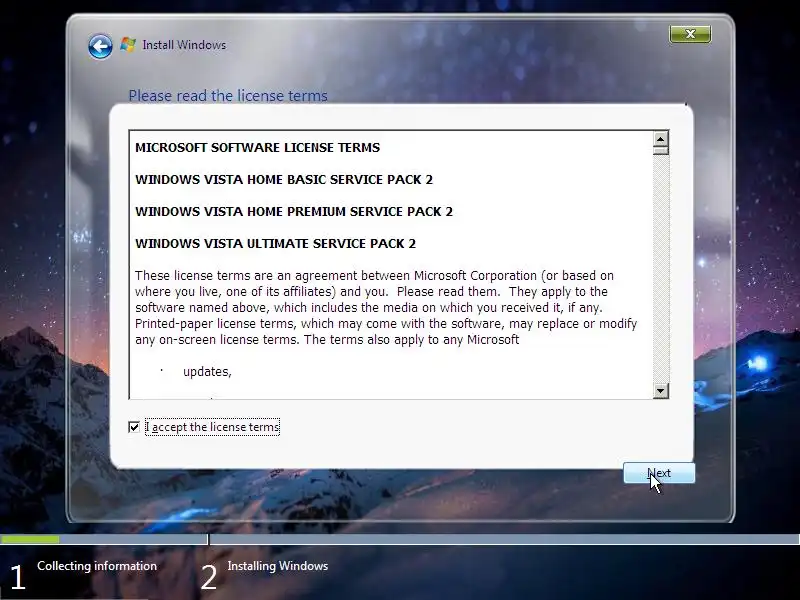Click the green setup progress bar
Image resolution: width=800 pixels, height=600 pixels.
click(x=30, y=539)
